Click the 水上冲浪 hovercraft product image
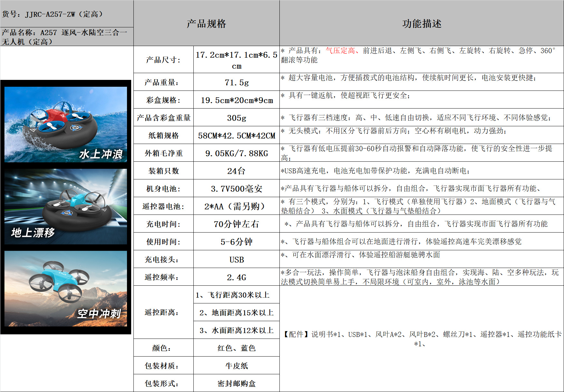Viewport: 564px width, 392px height. pyautogui.click(x=66, y=124)
